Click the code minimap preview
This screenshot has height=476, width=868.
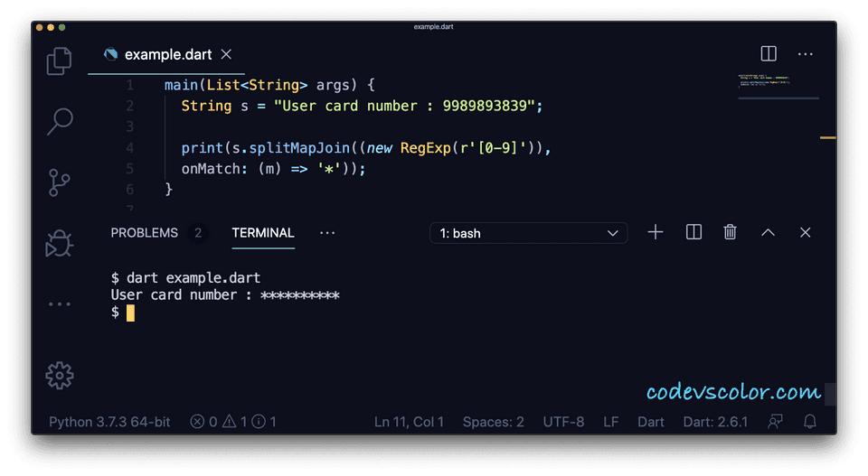tap(778, 86)
